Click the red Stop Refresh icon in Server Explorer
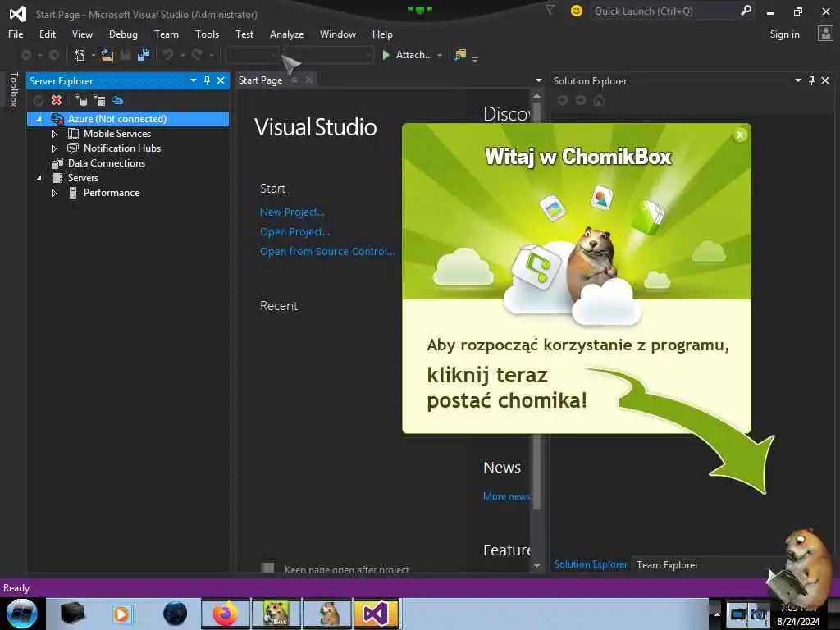The height and width of the screenshot is (630, 840). pyautogui.click(x=57, y=100)
